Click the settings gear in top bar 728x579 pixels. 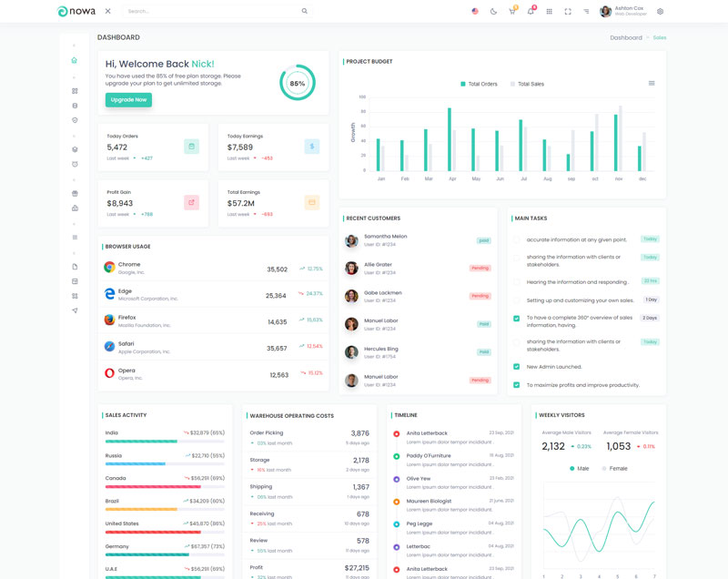[x=660, y=12]
